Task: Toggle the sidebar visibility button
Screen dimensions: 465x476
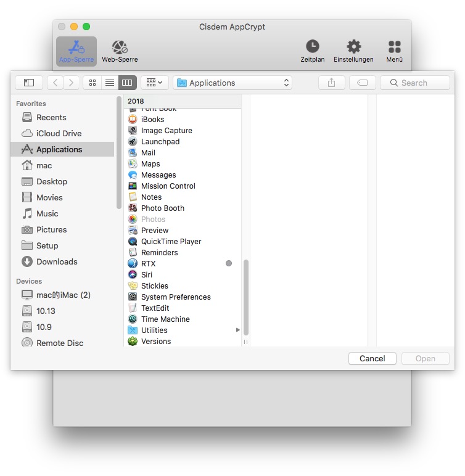Action: tap(29, 83)
